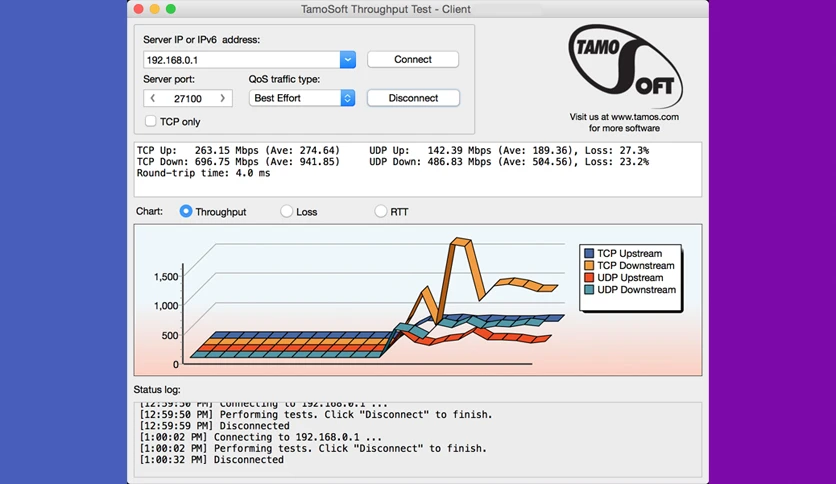Open the server IP address dropdown arrow
Image resolution: width=836 pixels, height=484 pixels.
click(348, 60)
